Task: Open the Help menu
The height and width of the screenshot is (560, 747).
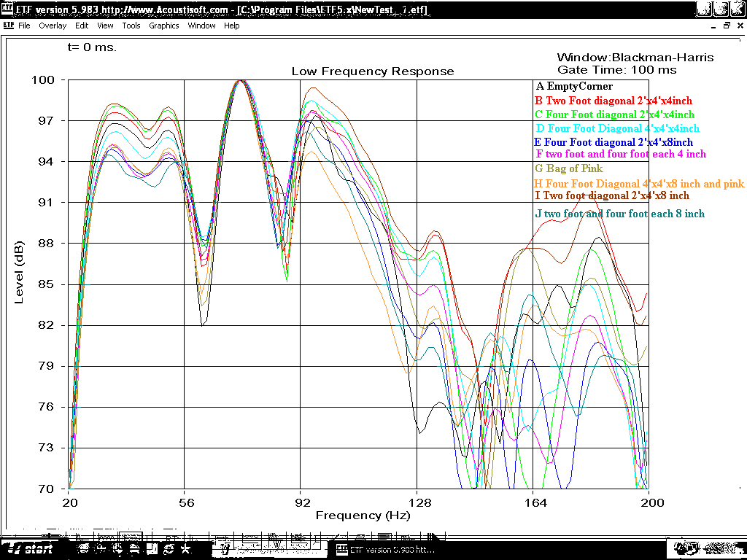Action: 231,26
